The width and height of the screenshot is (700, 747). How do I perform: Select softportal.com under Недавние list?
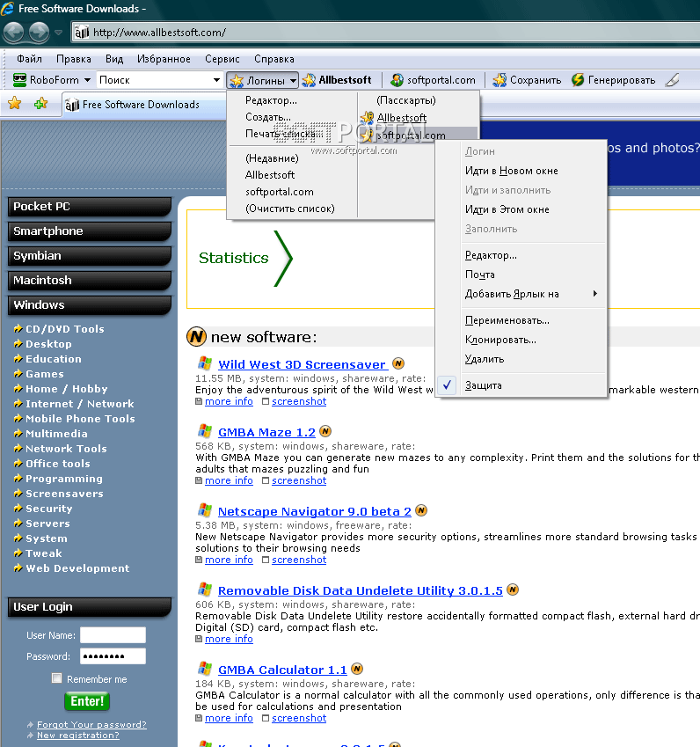tap(280, 192)
